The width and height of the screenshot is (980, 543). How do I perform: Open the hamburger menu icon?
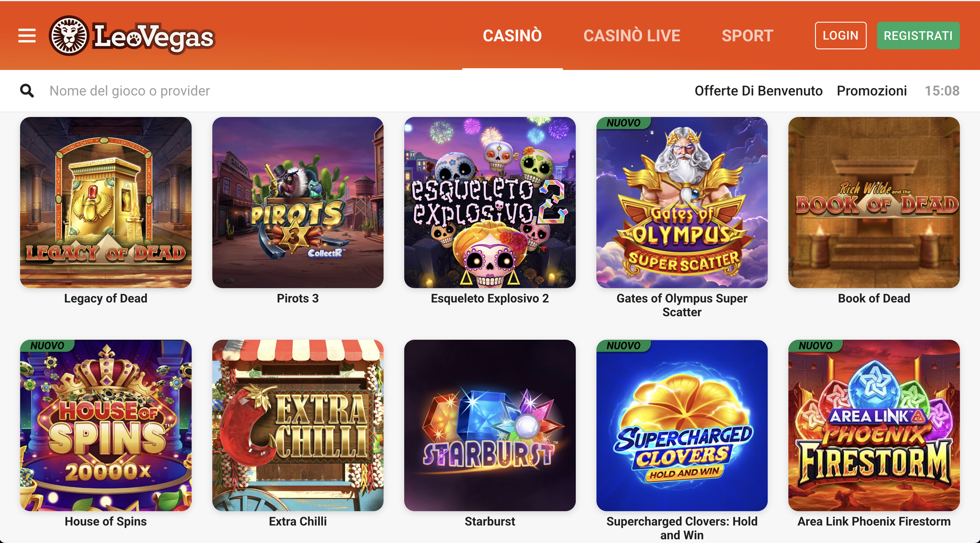pyautogui.click(x=27, y=35)
